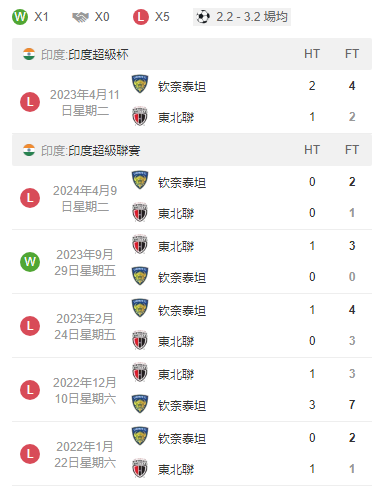Click green W badge on 2023年9月29日 match

[x=30, y=262]
